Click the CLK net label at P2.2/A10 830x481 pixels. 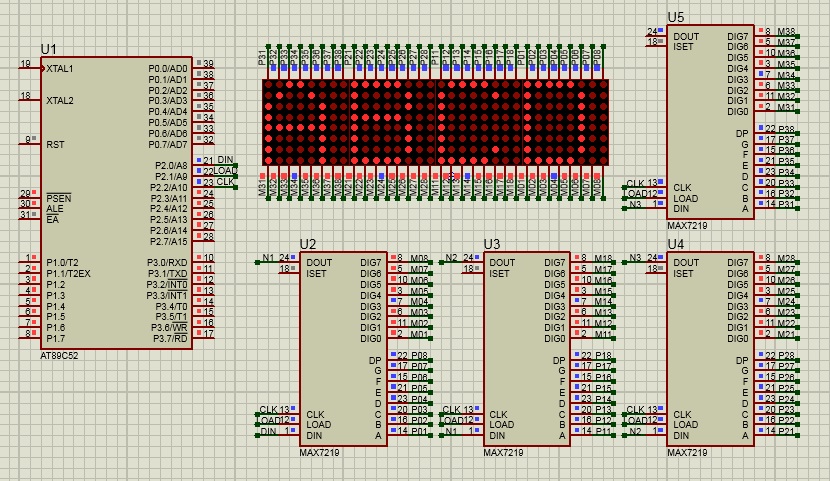(x=225, y=182)
